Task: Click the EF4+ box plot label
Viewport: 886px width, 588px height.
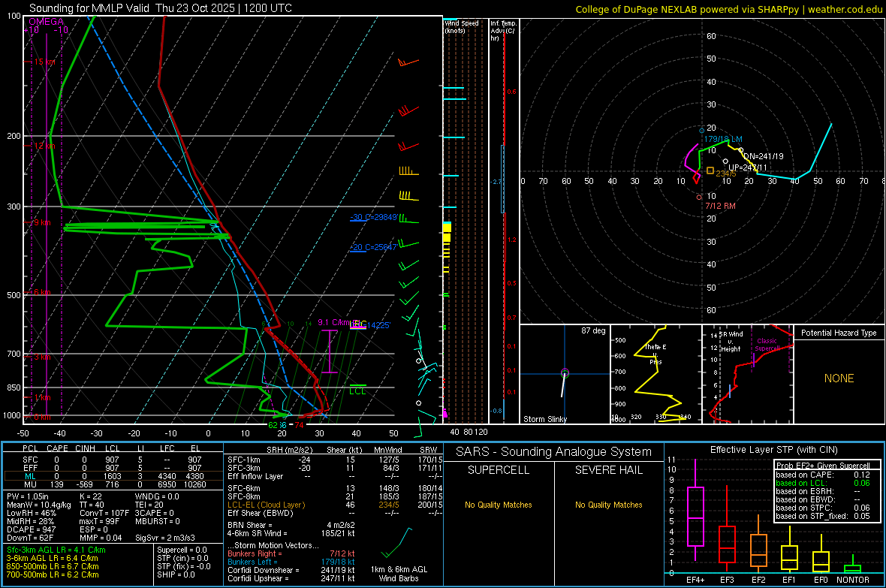Action: point(695,580)
